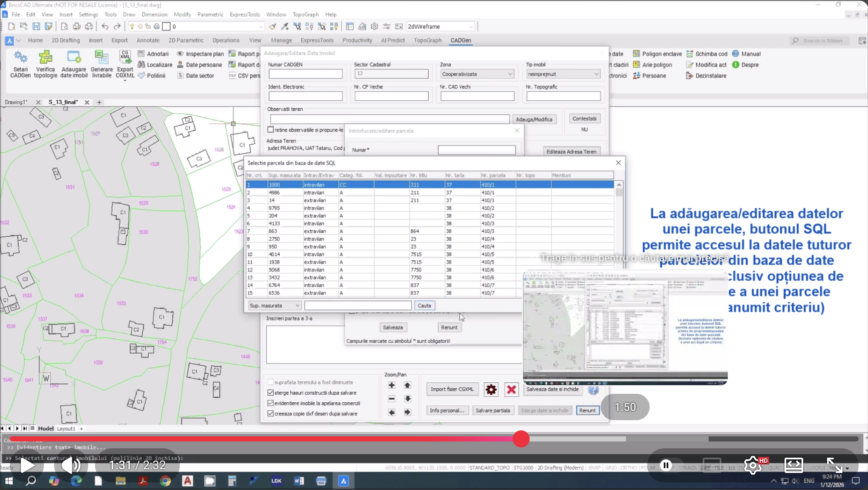Switch to the Drawing1 document tab

(x=16, y=102)
